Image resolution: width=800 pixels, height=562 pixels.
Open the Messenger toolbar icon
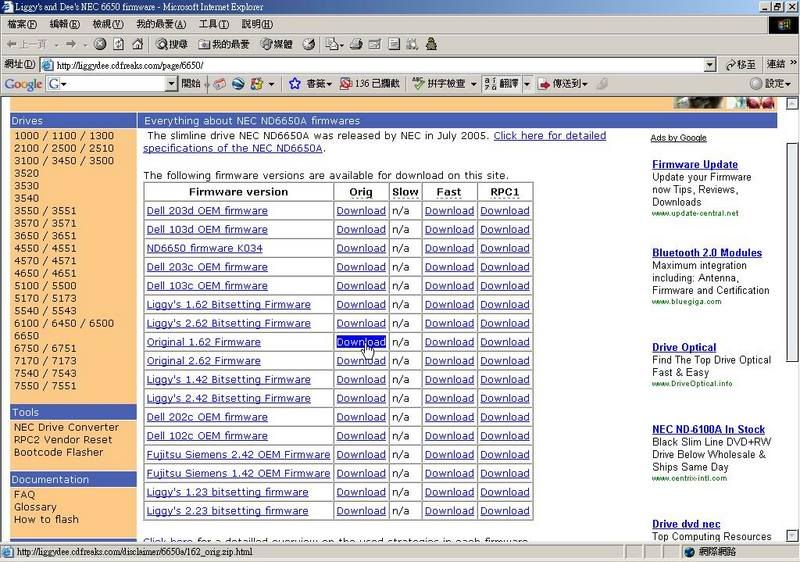point(431,44)
